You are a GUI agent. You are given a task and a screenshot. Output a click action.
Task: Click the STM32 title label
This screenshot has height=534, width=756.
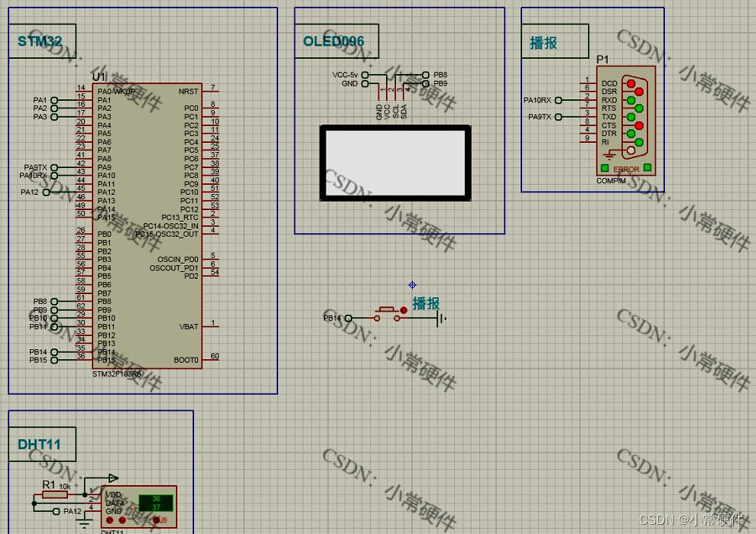click(40, 41)
